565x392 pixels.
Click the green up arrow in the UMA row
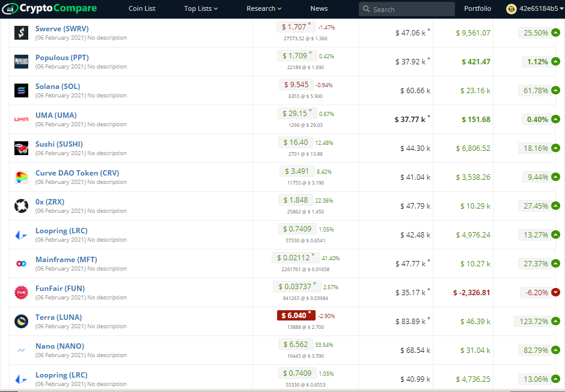click(555, 119)
